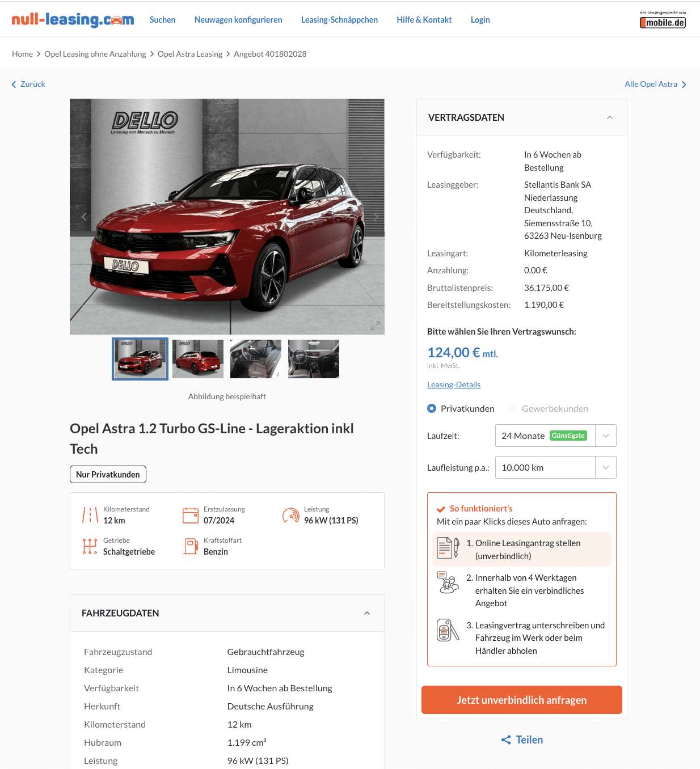The width and height of the screenshot is (700, 769).
Task: Open Neuwagen konfigurieren in navigation
Action: tap(238, 20)
